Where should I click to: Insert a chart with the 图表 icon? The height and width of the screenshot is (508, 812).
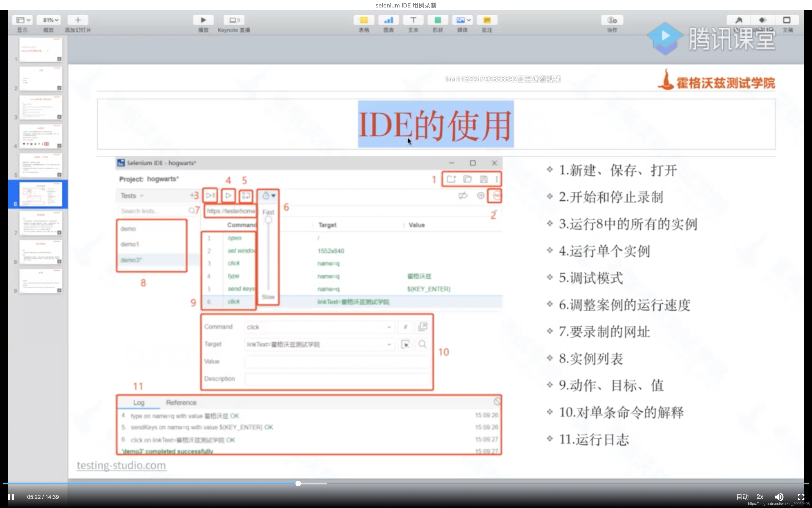pyautogui.click(x=389, y=20)
